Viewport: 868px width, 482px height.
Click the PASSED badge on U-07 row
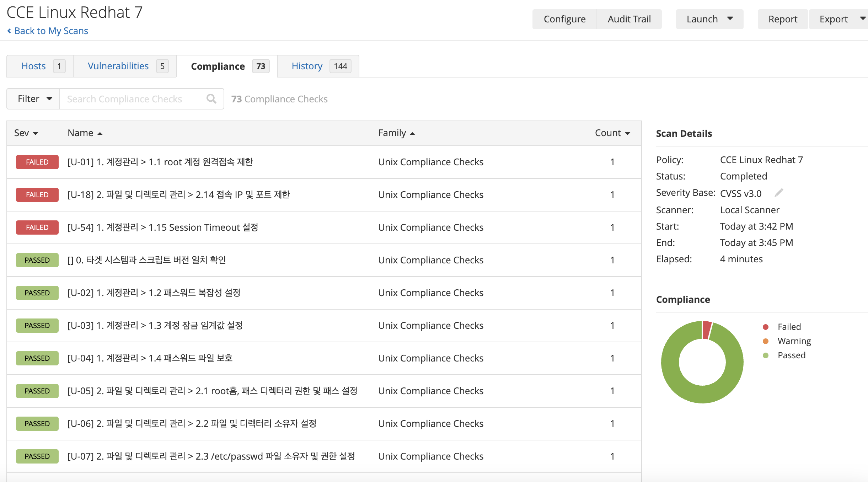(x=37, y=456)
